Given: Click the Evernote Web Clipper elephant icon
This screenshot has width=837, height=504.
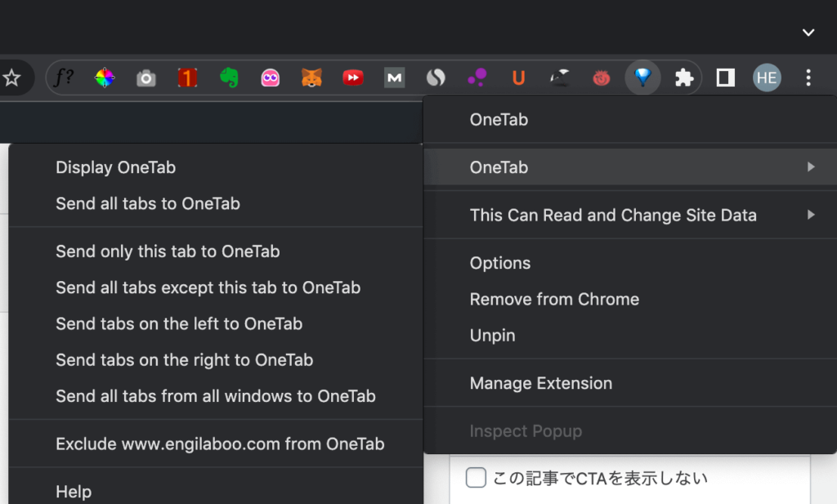Looking at the screenshot, I should point(229,78).
